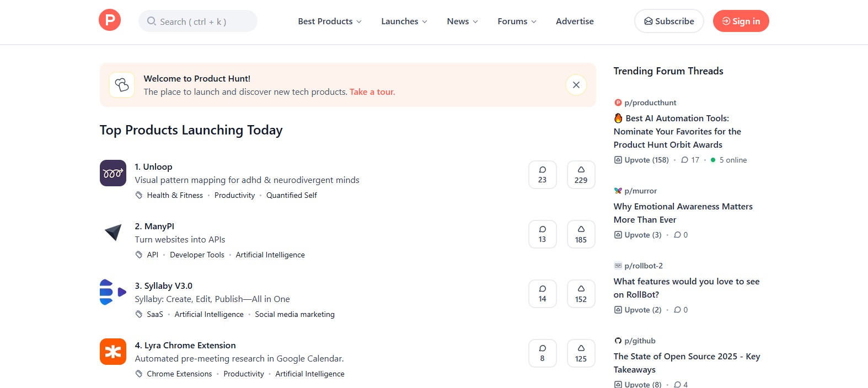Select Productivity tag under Lyra Chrome Extension
This screenshot has height=388, width=868.
pos(244,374)
